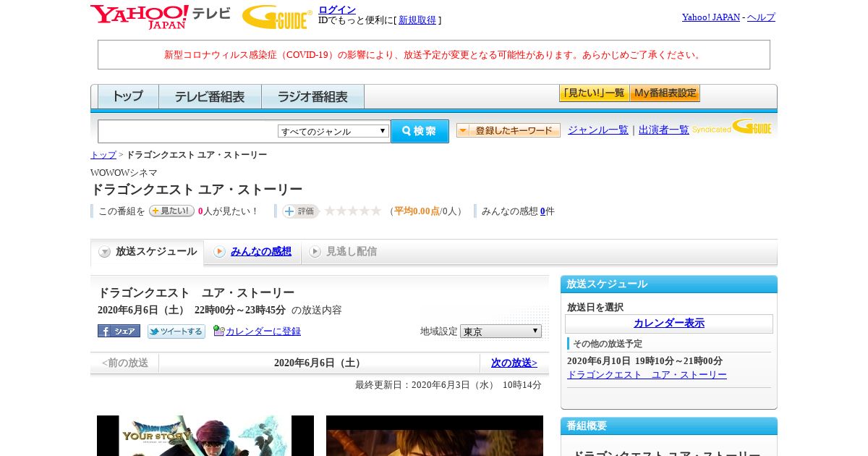Click the 番組概要 panel header
Image resolution: width=868 pixels, height=456 pixels.
[669, 426]
